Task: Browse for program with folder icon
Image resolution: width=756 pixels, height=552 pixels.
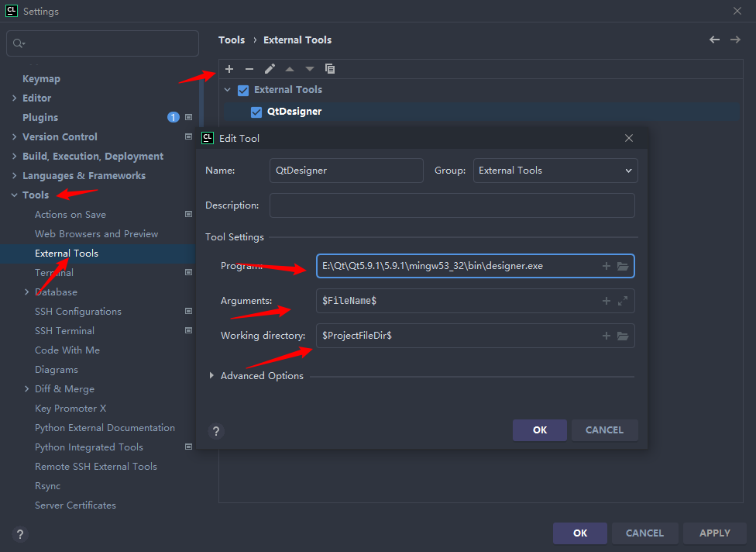Action: coord(623,266)
